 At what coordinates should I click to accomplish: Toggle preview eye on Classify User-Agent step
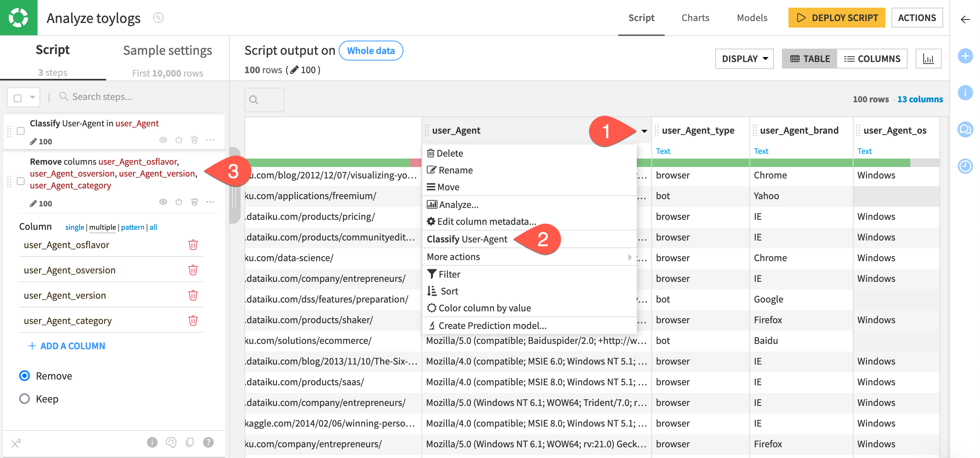coord(163,140)
